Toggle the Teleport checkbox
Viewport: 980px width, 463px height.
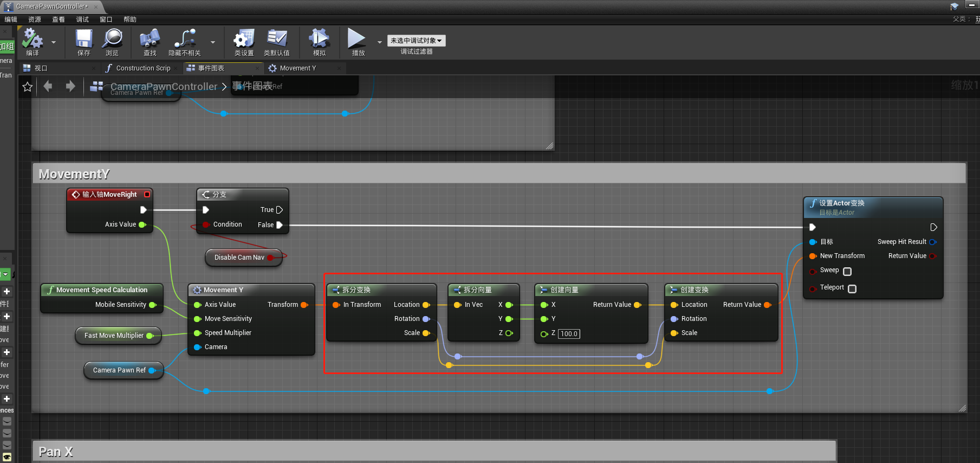pyautogui.click(x=852, y=288)
